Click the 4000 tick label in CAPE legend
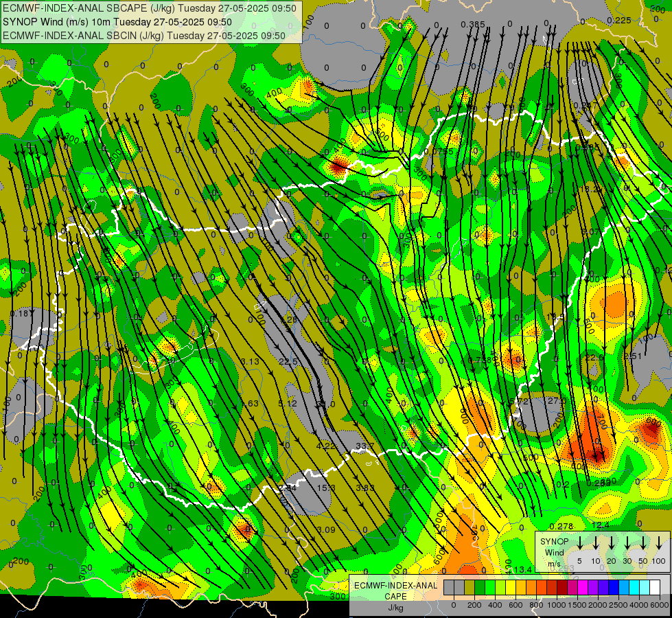Image resolution: width=672 pixels, height=618 pixels. [x=638, y=605]
